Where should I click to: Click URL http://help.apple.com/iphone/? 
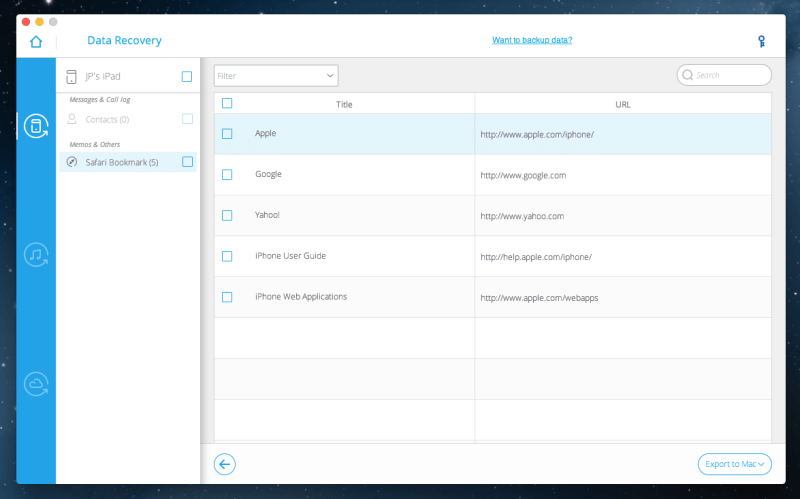click(x=536, y=257)
